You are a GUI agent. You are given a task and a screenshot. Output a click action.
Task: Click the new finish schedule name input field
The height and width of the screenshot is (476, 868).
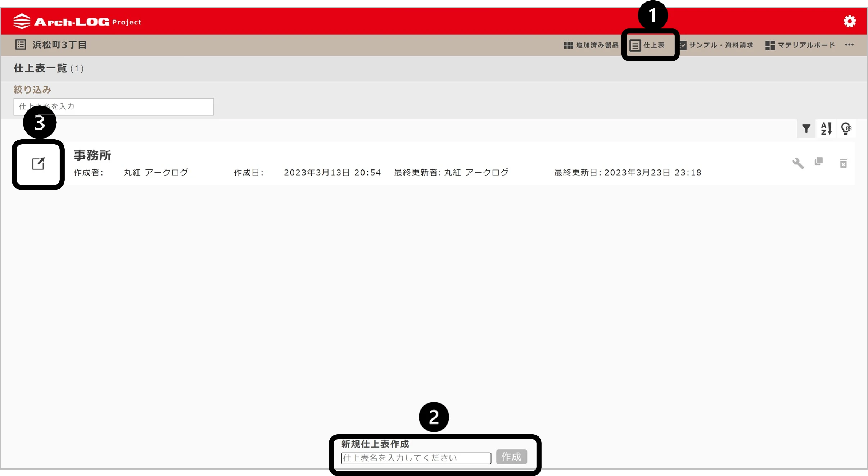click(x=416, y=458)
